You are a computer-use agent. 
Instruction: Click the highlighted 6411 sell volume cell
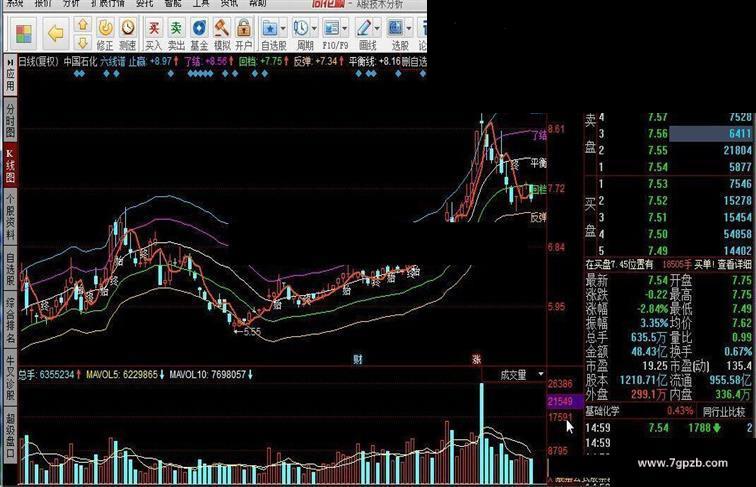(711, 134)
